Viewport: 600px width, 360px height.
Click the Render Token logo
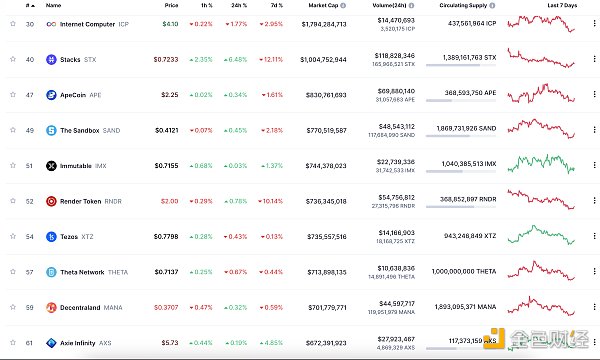tap(51, 201)
